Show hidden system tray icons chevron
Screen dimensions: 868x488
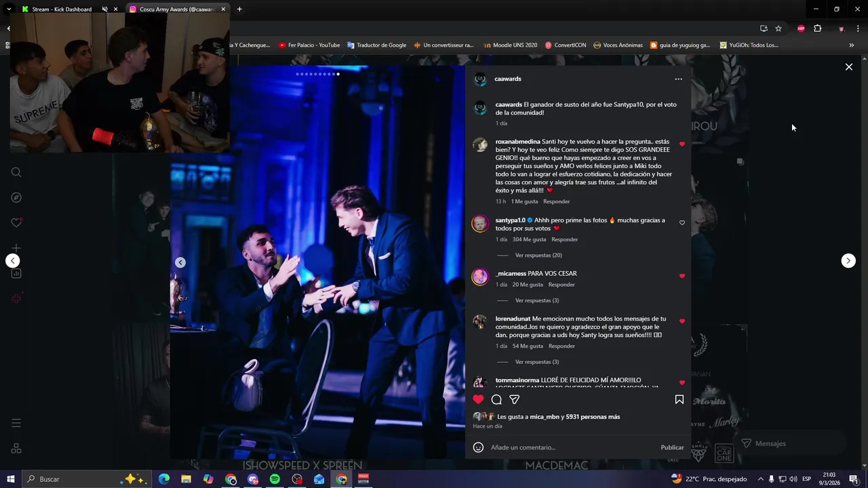pos(760,479)
